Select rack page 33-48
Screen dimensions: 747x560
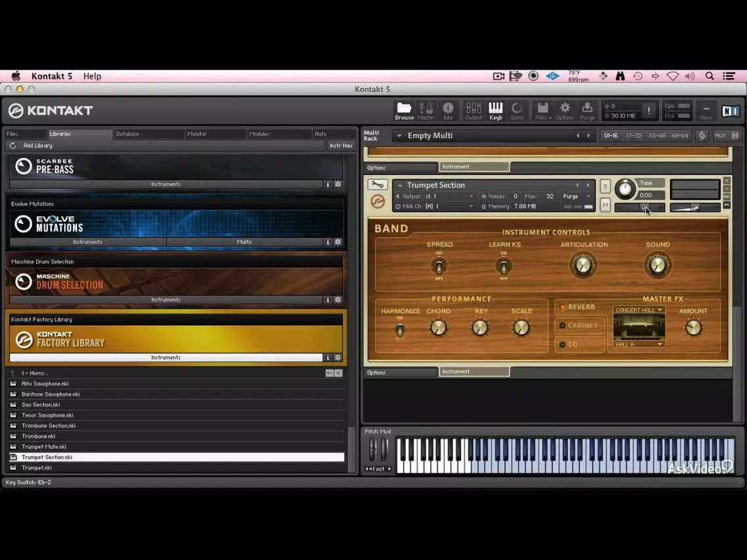tap(656, 135)
